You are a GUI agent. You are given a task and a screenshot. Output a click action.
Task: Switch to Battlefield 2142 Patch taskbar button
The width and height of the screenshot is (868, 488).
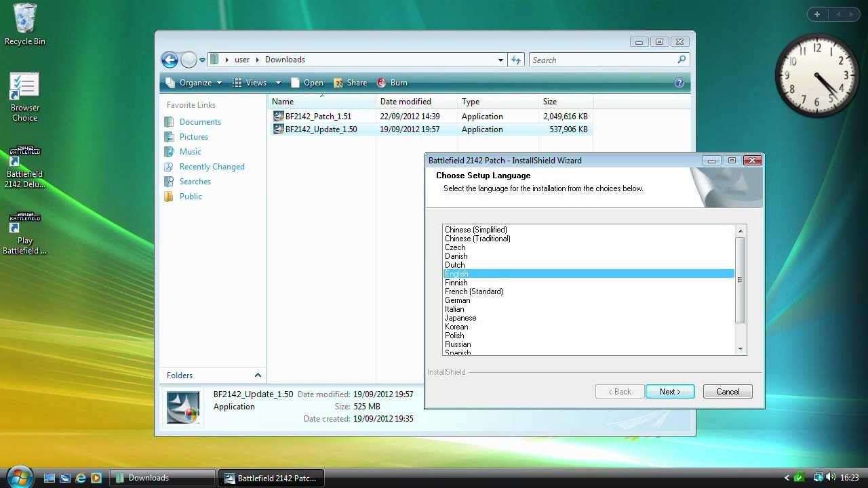pyautogui.click(x=271, y=478)
